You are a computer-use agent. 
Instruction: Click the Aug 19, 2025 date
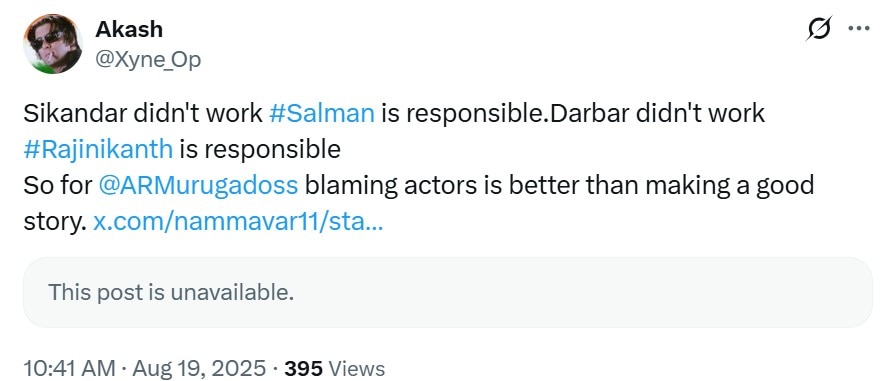(199, 369)
